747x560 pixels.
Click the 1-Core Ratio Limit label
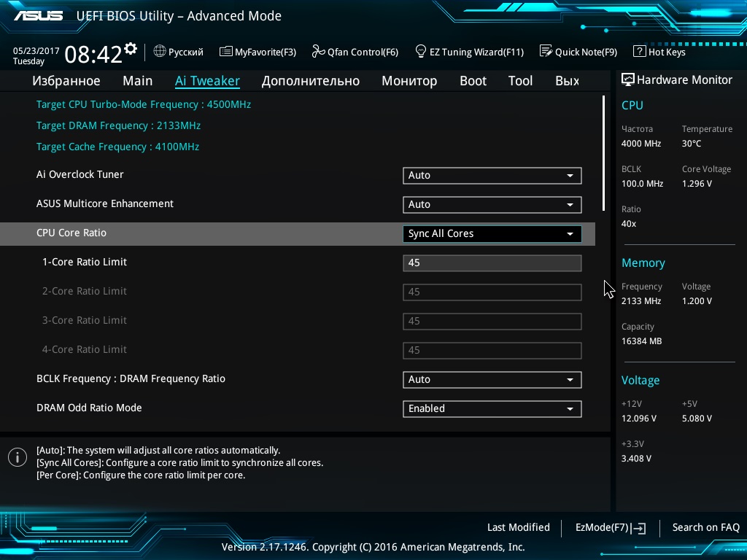coord(85,262)
